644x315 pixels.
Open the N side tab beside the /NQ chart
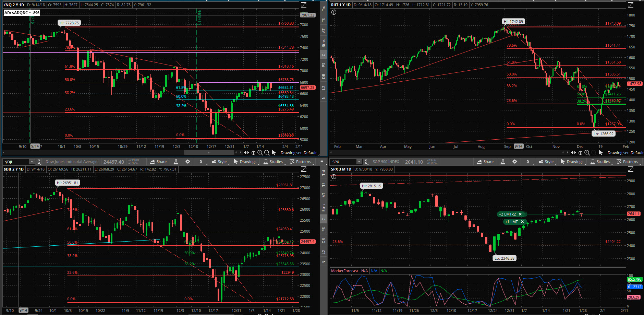pyautogui.click(x=324, y=98)
